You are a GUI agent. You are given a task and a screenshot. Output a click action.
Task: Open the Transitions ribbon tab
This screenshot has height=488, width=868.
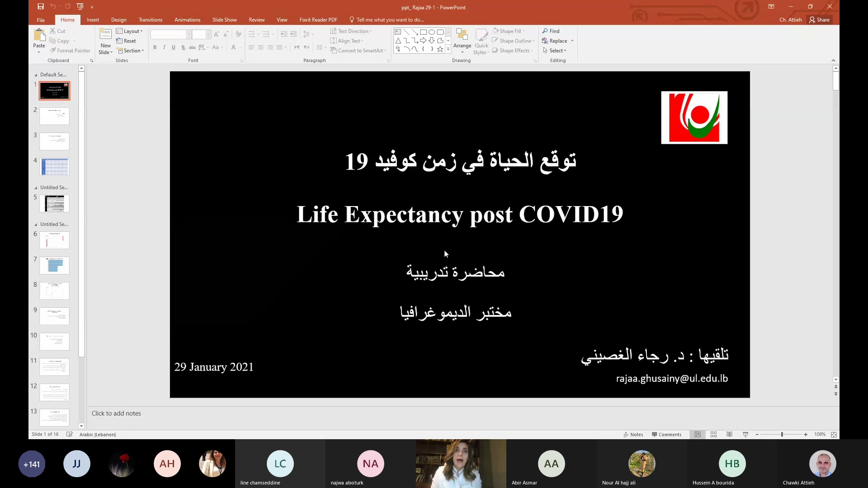(x=150, y=20)
